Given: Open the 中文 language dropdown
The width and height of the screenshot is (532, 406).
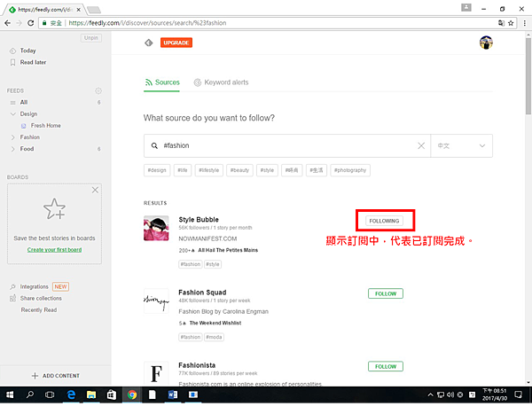Looking at the screenshot, I should pyautogui.click(x=461, y=146).
